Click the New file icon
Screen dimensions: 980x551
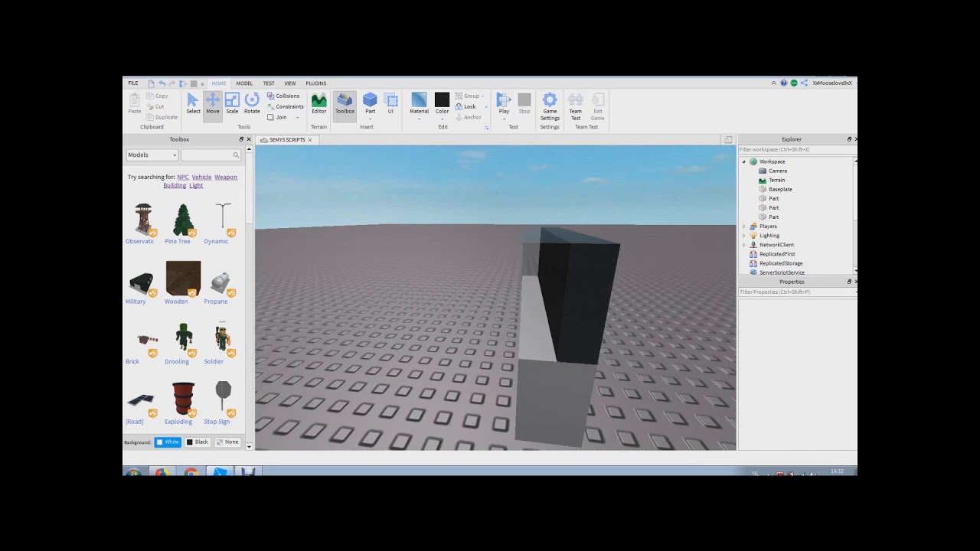[151, 83]
